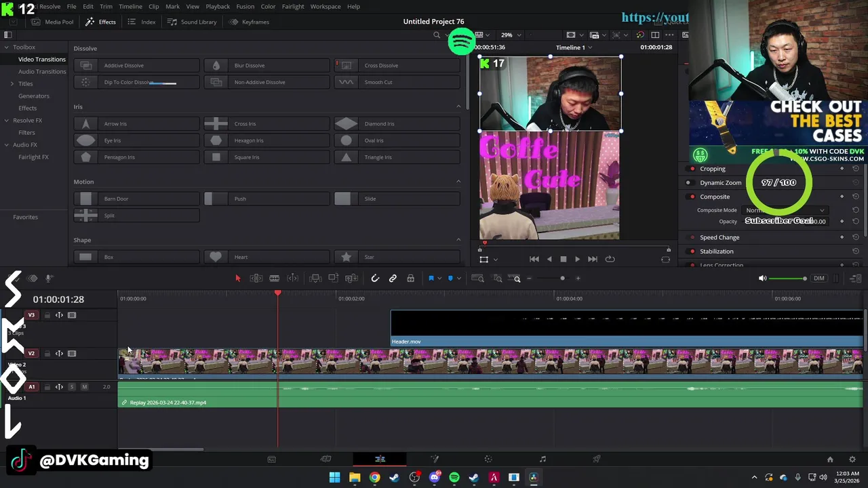Collapse the Iris transitions section
The width and height of the screenshot is (868, 488).
tap(458, 106)
